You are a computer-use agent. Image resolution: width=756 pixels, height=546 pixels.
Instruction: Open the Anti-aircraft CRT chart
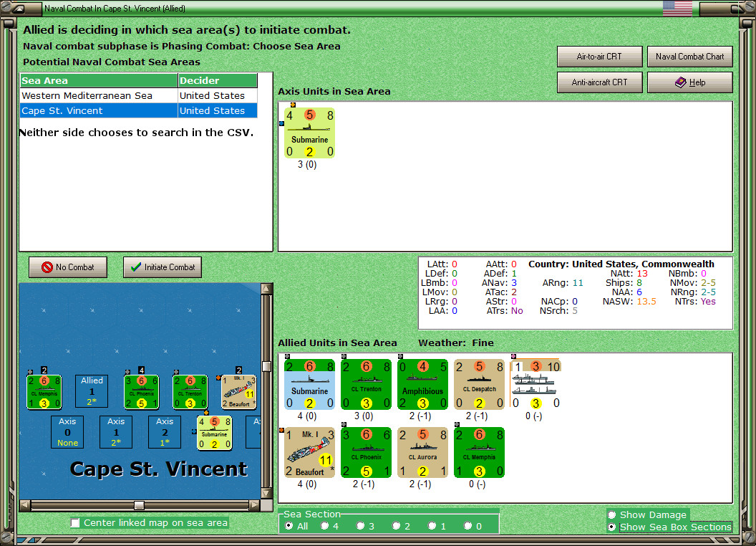coord(599,82)
